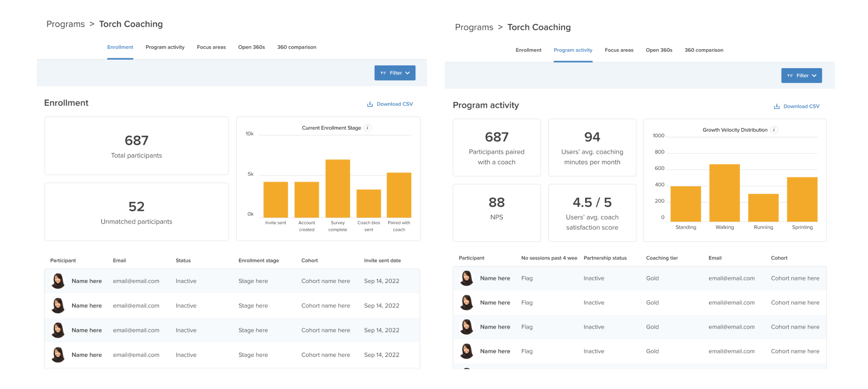
Task: Click Gold in the first Program activity row
Action: (x=652, y=278)
